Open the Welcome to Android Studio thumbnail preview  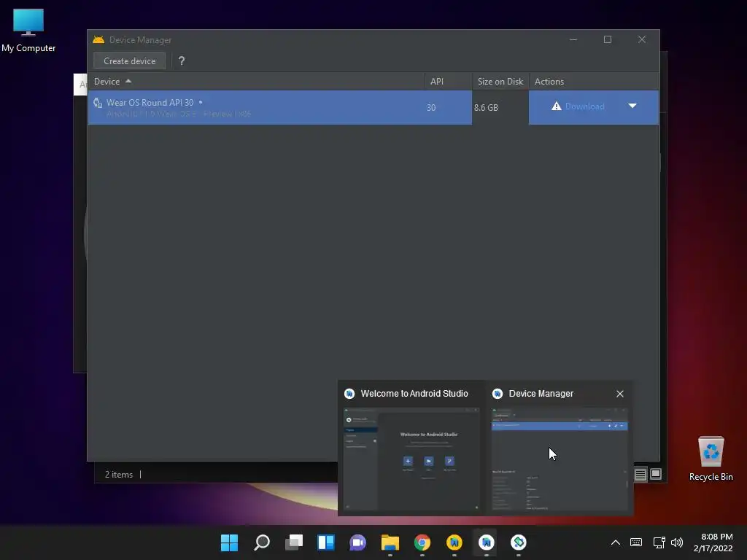411,459
